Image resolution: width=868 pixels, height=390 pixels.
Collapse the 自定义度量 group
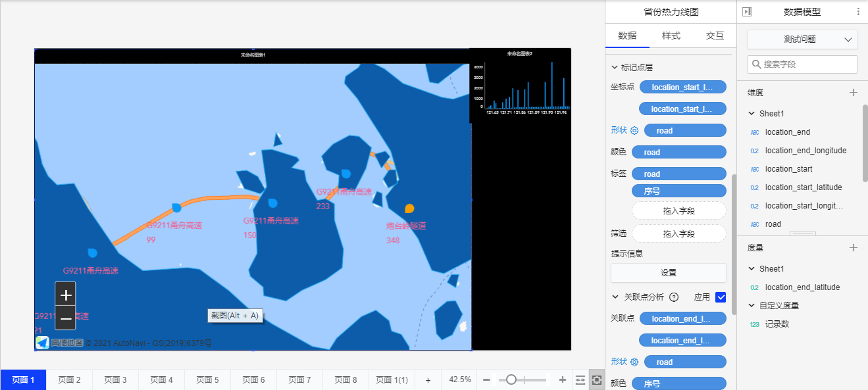tap(752, 306)
